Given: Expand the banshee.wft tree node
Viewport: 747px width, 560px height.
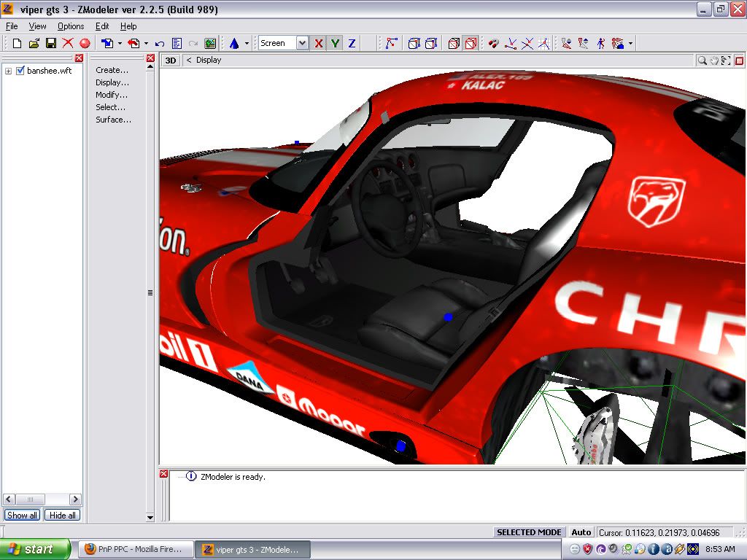Looking at the screenshot, I should point(8,71).
